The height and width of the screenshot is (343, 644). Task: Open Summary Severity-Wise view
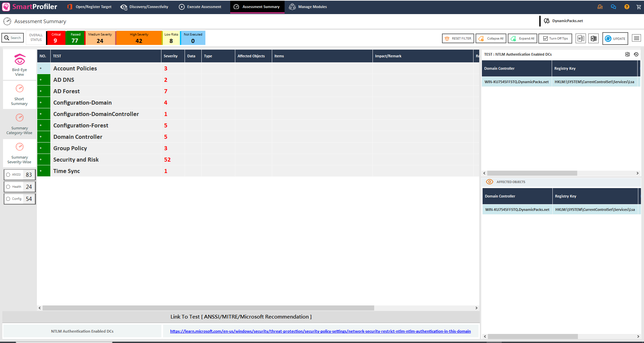tap(19, 153)
